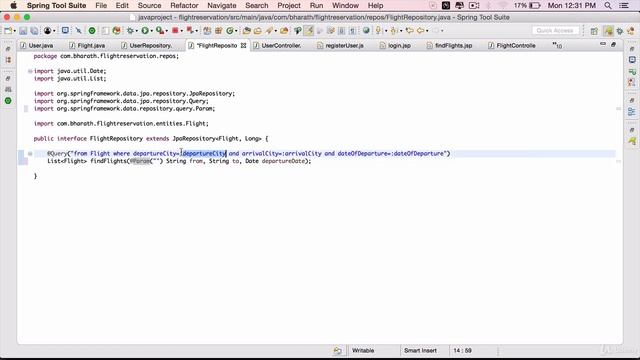Open the Project menu
Image resolution: width=640 pixels, height=360 pixels.
pos(289,6)
